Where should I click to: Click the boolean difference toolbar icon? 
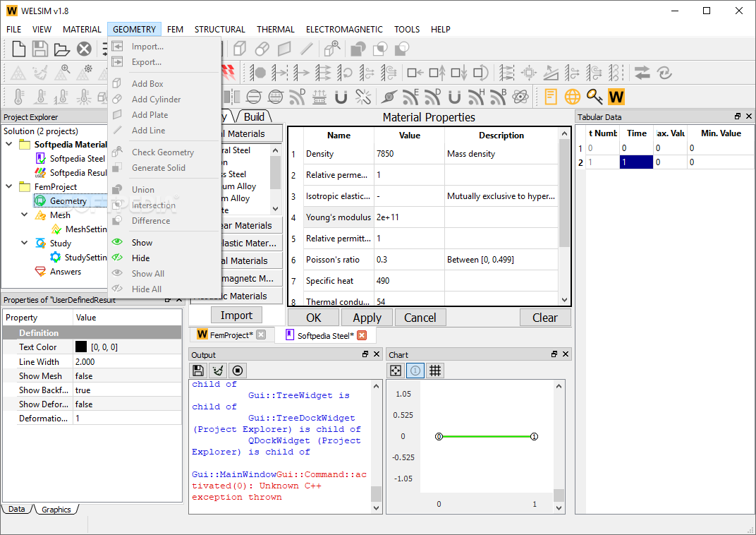[x=402, y=49]
